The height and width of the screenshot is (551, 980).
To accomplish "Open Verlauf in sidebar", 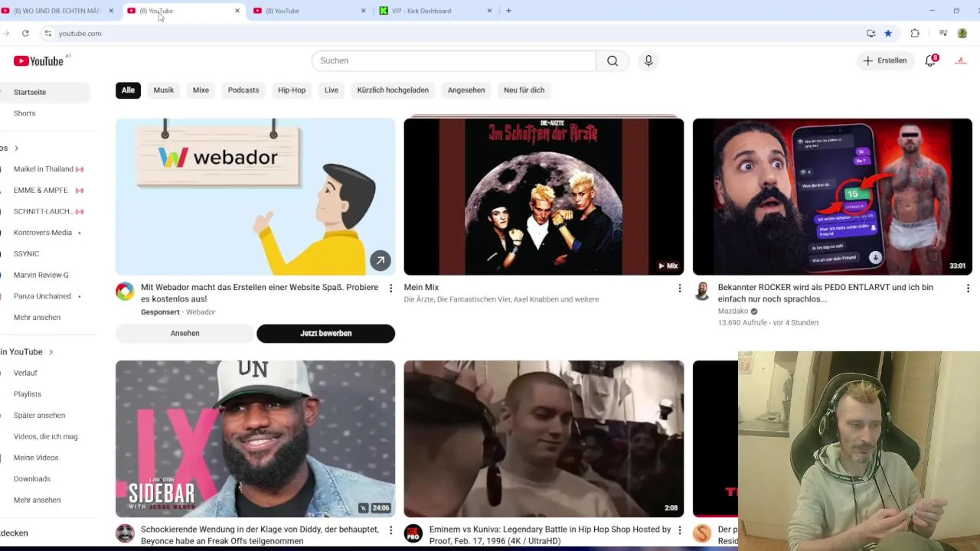I will tap(25, 373).
